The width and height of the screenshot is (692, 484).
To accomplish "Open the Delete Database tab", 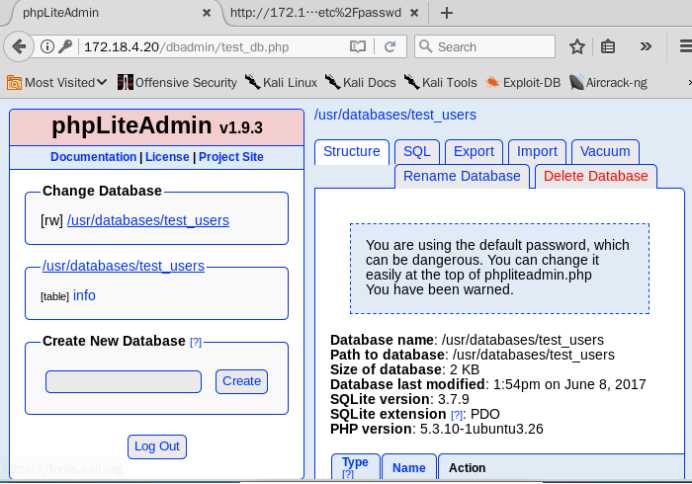I will point(596,176).
